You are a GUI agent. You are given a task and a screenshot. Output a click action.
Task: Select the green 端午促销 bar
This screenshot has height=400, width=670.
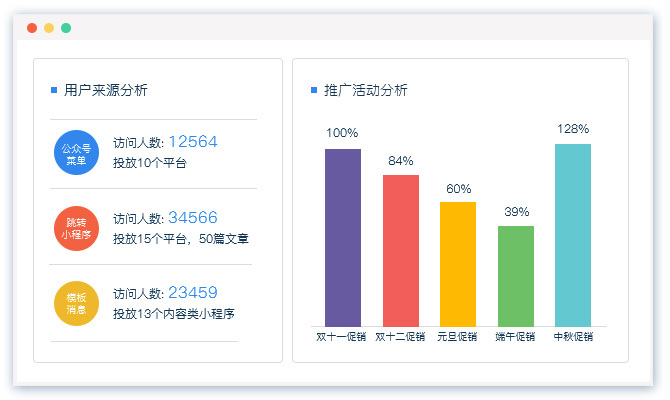(x=516, y=276)
